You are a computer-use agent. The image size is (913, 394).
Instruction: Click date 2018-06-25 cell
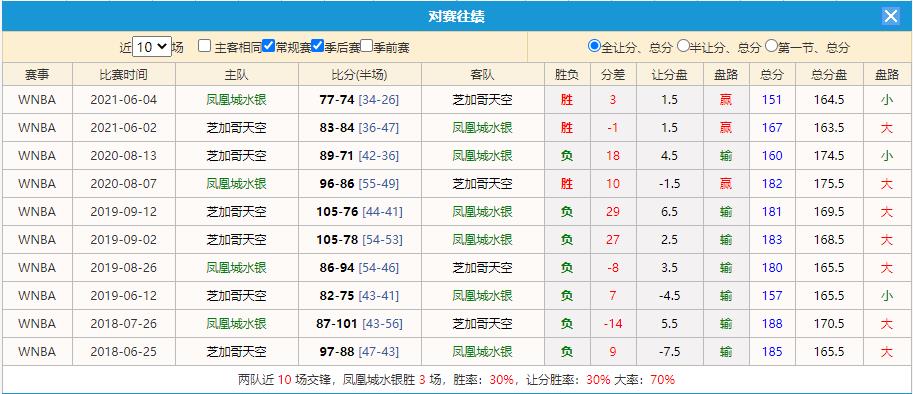(x=123, y=352)
